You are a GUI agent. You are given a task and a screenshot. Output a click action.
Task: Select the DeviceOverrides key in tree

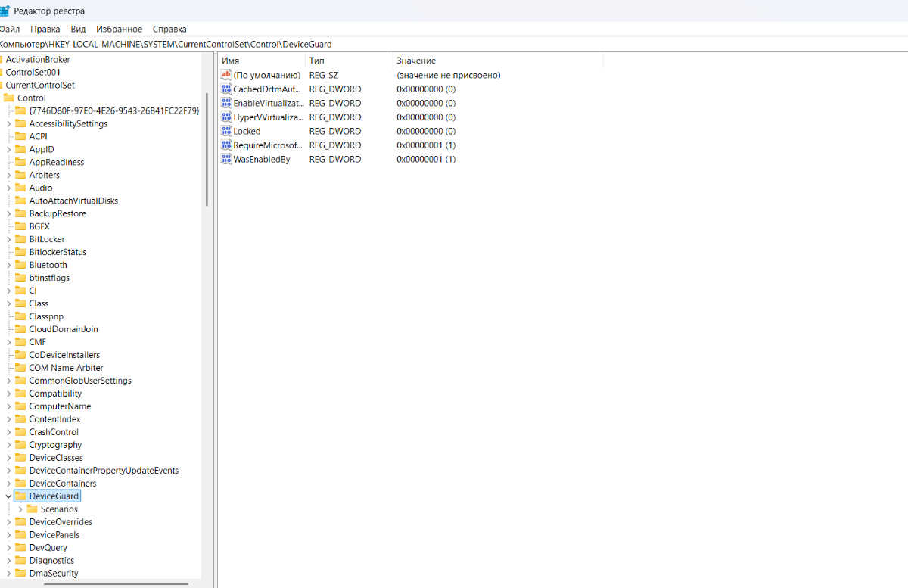pyautogui.click(x=60, y=522)
